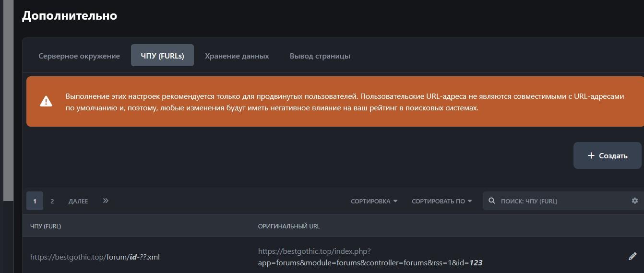Select the ЧПУ (FURLs) tab
Viewport: 644px width, 273px height.
tap(162, 56)
